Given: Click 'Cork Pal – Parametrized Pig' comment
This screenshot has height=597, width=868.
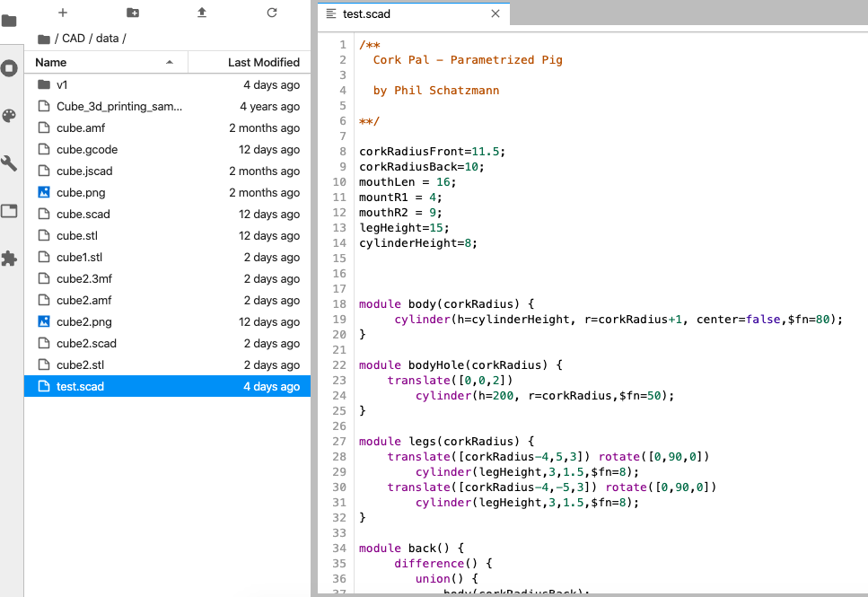Looking at the screenshot, I should tap(468, 60).
